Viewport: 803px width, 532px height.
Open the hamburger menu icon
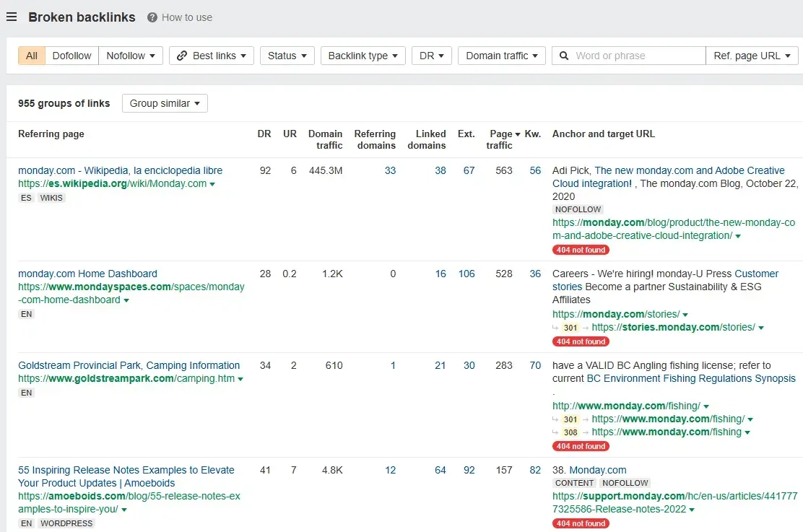(x=12, y=17)
